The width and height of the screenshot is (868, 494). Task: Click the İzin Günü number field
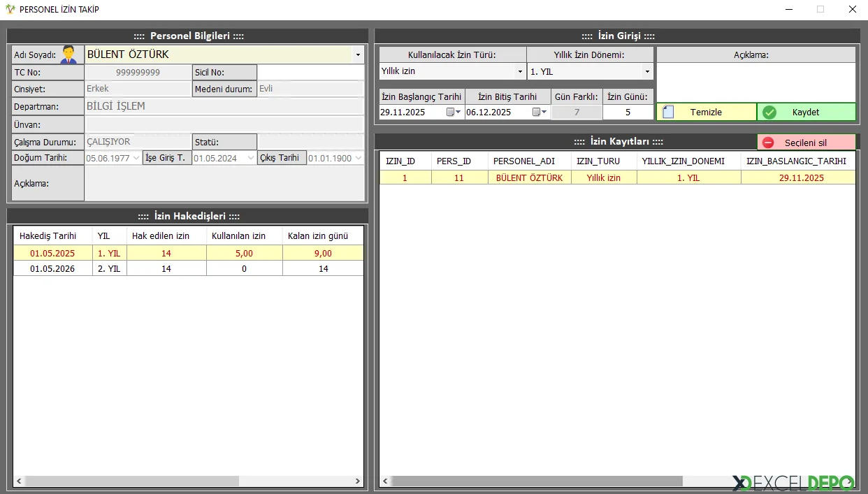[628, 112]
